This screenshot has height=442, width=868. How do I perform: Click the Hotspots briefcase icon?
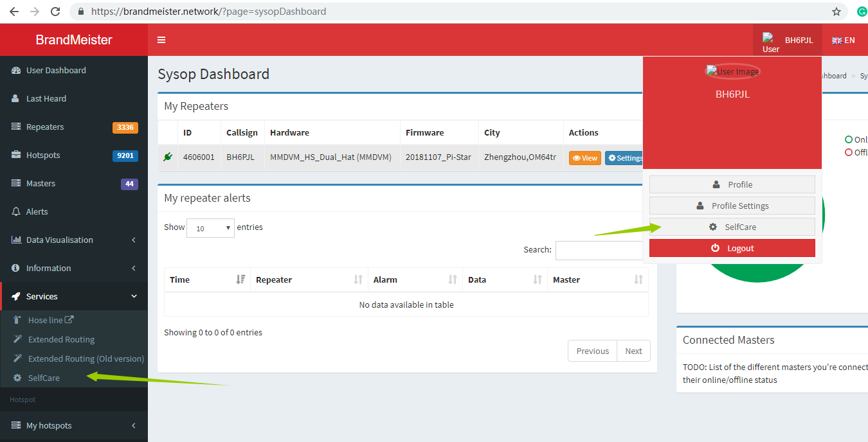(16, 155)
